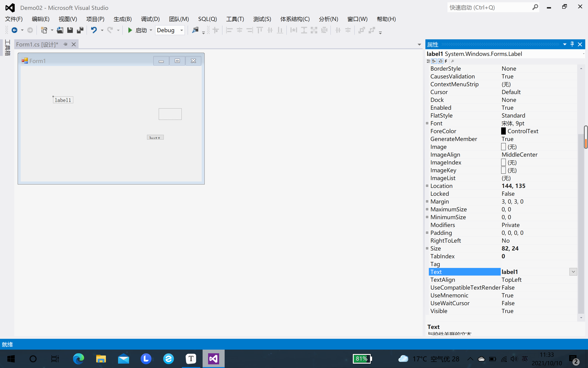Viewport: 588px width, 368px height.
Task: Click the Open File toolbar icon
Action: [x=60, y=30]
